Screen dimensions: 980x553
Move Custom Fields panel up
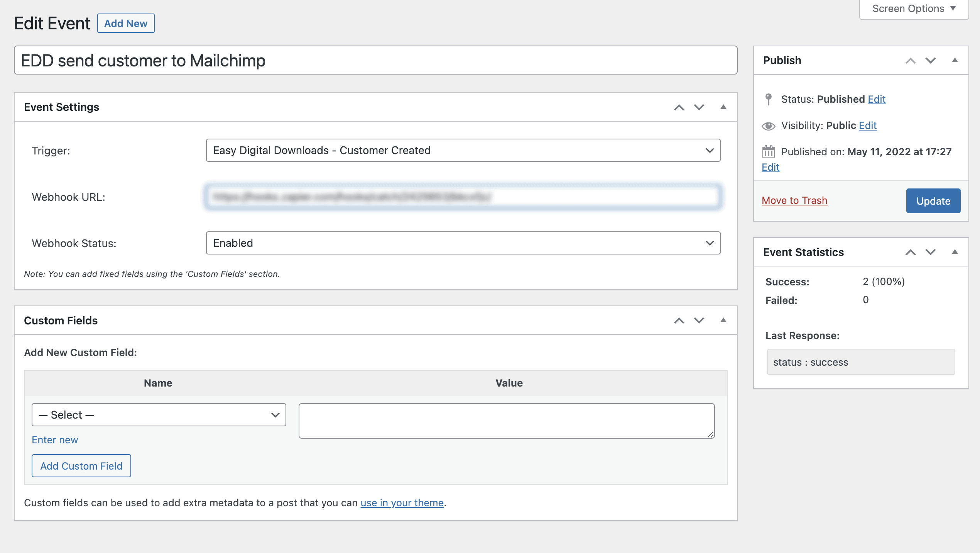679,321
